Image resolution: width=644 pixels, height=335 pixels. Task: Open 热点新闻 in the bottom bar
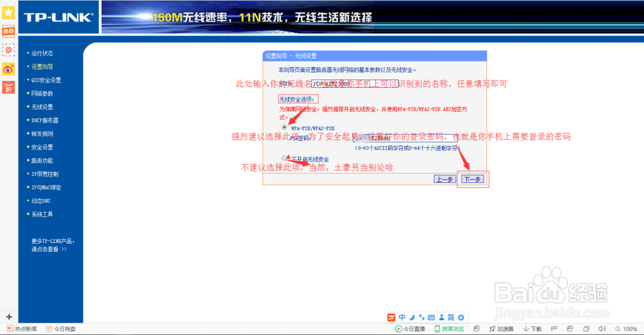coord(22,329)
